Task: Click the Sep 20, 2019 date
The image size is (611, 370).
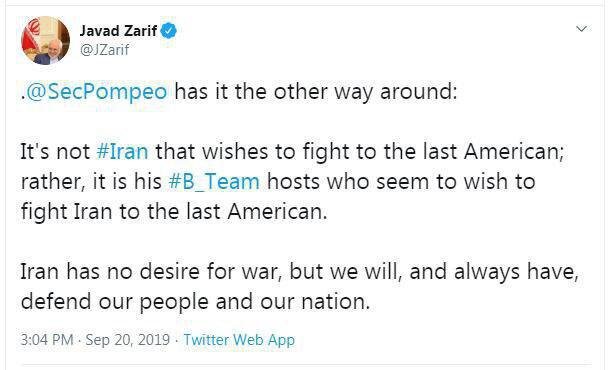Action: click(x=127, y=340)
